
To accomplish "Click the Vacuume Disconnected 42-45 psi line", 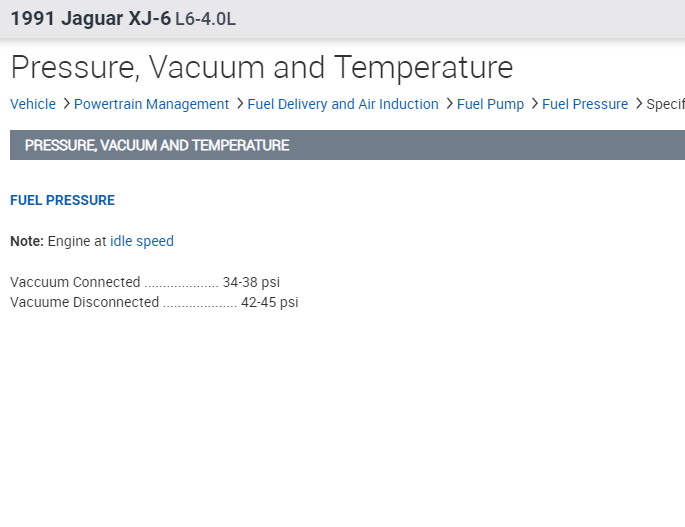I will [x=154, y=302].
